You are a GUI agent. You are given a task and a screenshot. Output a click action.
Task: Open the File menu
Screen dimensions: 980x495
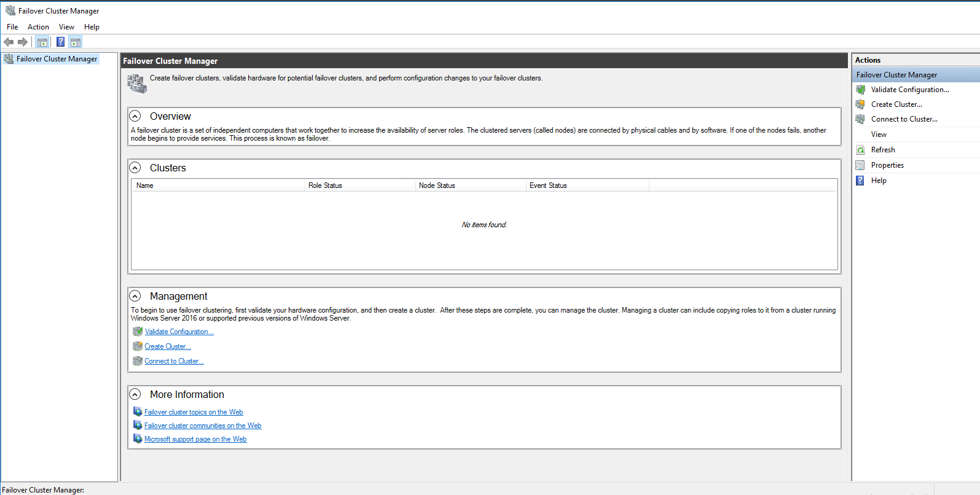12,27
